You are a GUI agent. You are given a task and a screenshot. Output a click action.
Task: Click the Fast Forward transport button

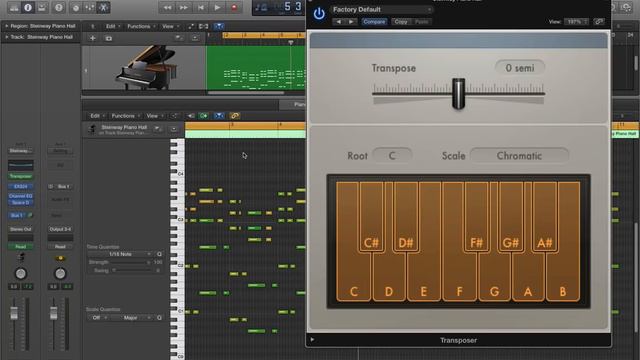click(x=184, y=7)
